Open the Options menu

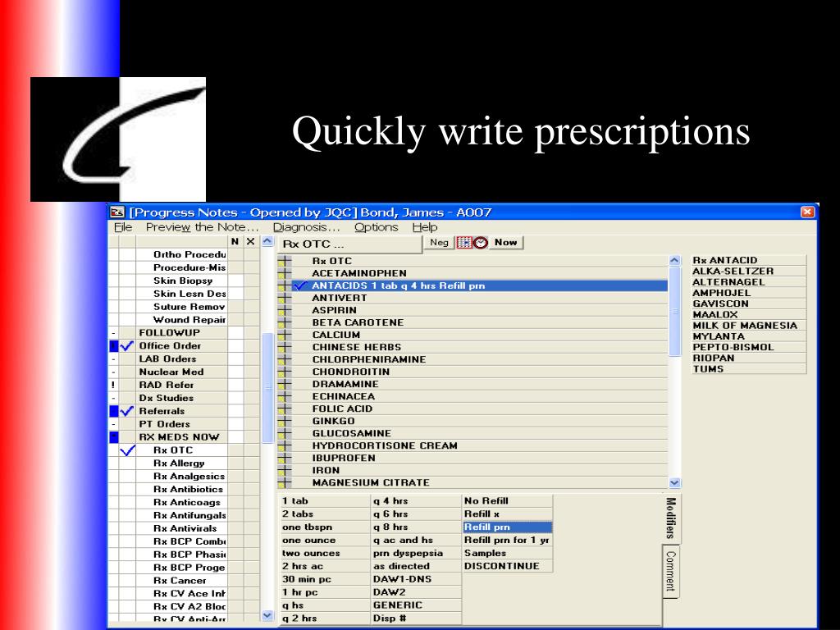(376, 227)
